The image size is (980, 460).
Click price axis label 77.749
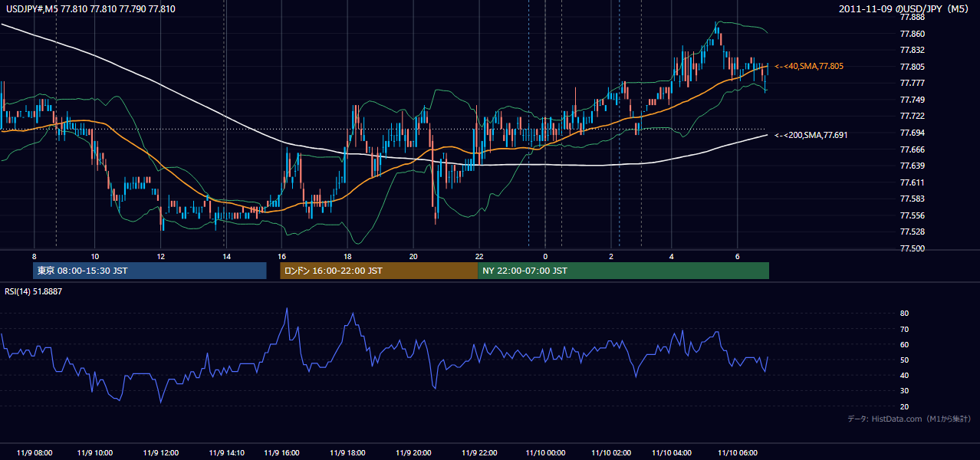[x=912, y=100]
